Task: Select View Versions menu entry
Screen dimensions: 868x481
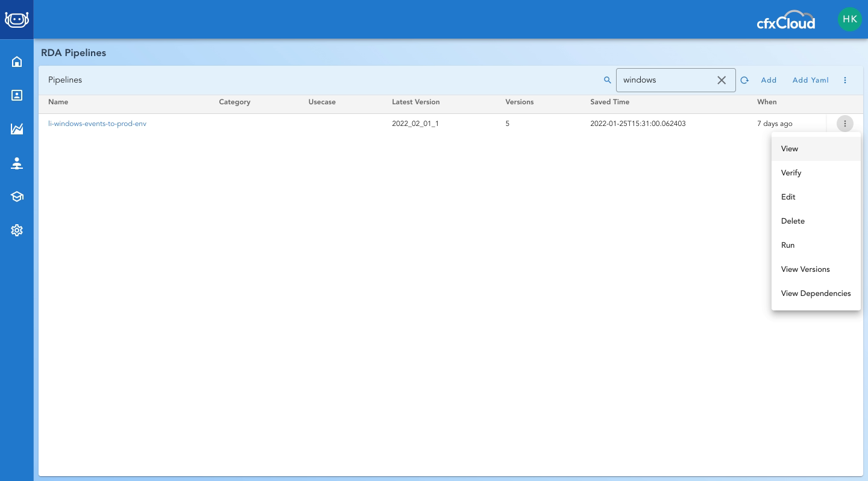Action: 816,269
